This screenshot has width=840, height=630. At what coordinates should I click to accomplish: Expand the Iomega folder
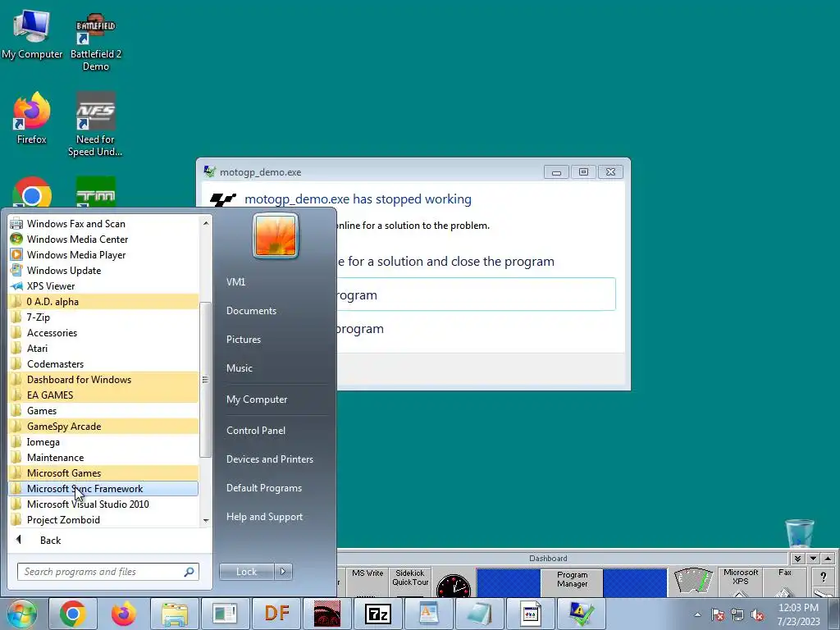click(x=103, y=442)
